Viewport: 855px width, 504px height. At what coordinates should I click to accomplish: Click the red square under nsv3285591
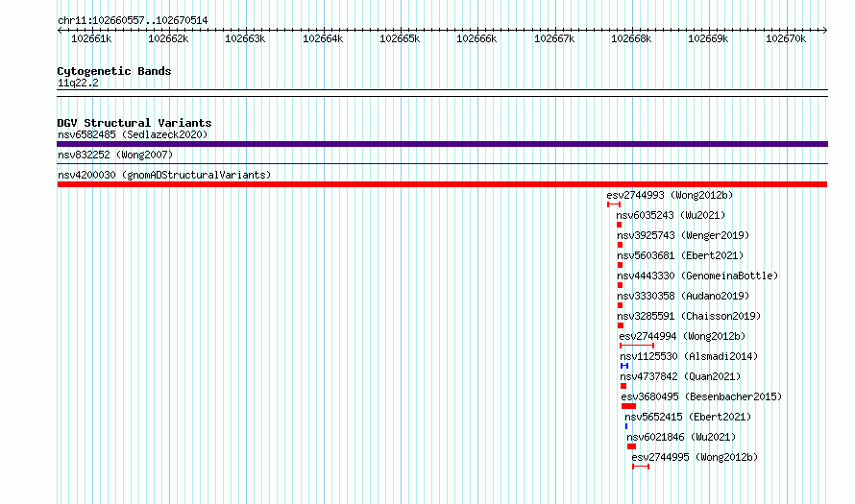pos(621,325)
